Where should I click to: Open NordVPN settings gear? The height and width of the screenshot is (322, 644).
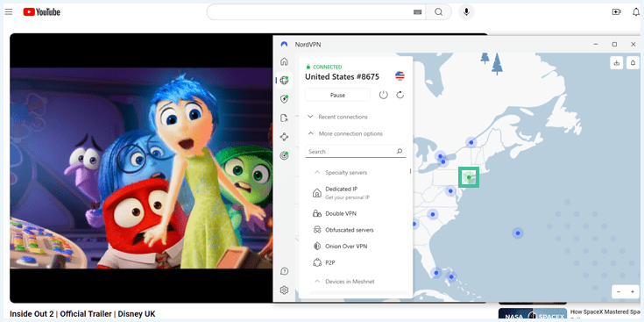(284, 290)
